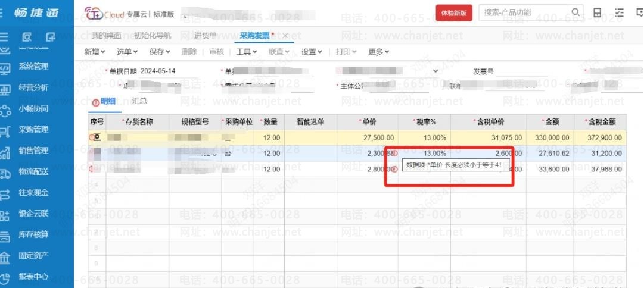Click the three-line menu icon below the logo
Screen dimensions: 644x288
[x=4, y=37]
